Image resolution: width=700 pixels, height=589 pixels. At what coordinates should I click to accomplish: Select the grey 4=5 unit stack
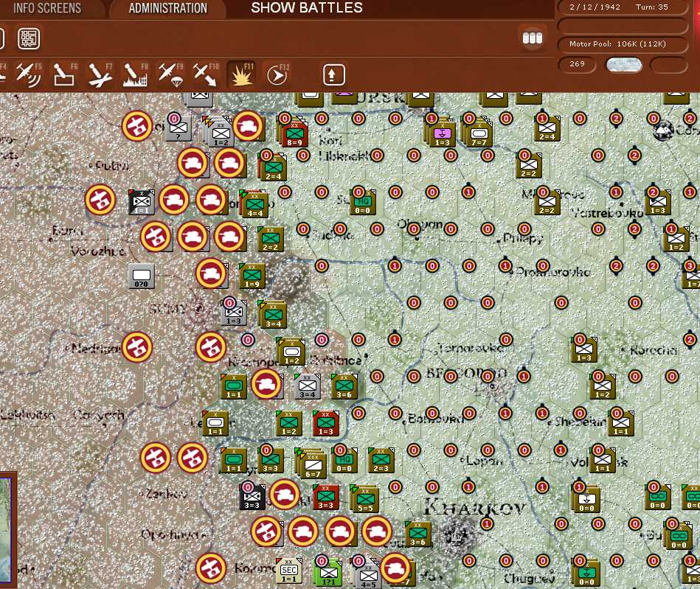(x=368, y=576)
